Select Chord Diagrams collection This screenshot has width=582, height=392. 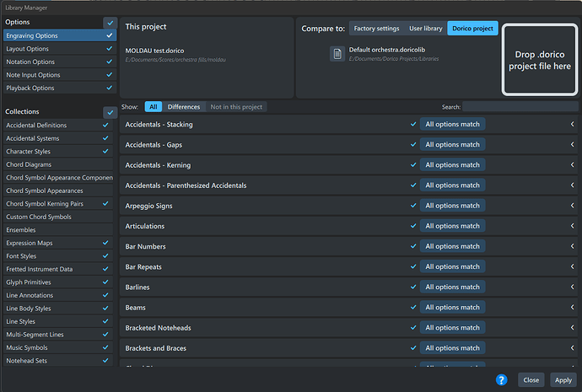58,164
